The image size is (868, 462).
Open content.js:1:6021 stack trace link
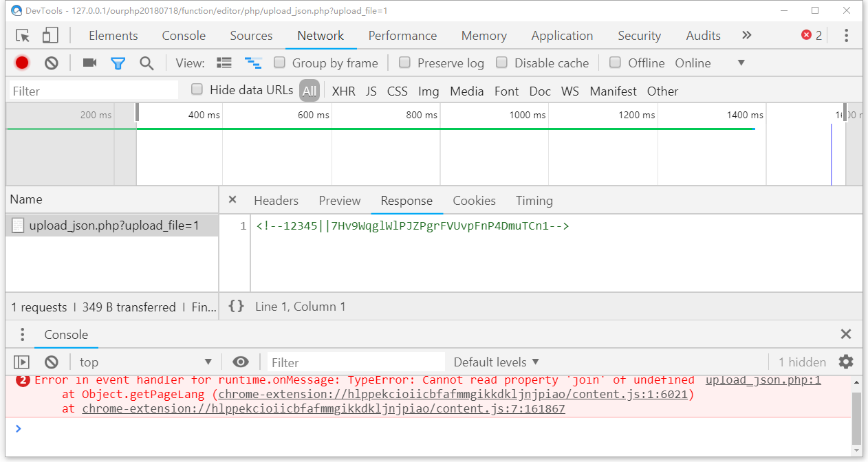[x=453, y=395]
